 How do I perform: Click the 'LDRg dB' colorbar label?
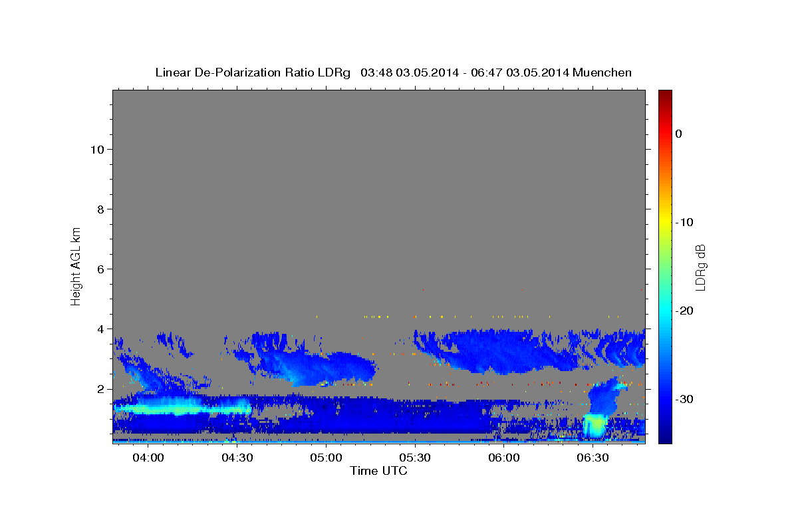[700, 267]
